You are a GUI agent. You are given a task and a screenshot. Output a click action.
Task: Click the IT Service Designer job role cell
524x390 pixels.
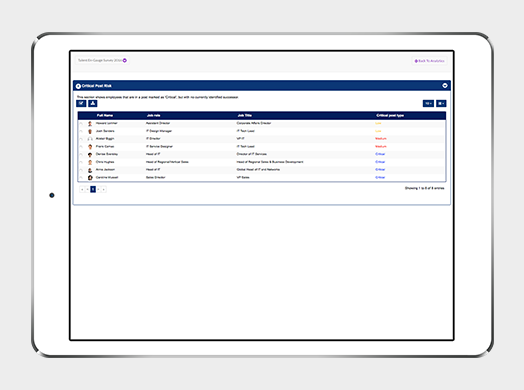click(x=159, y=146)
